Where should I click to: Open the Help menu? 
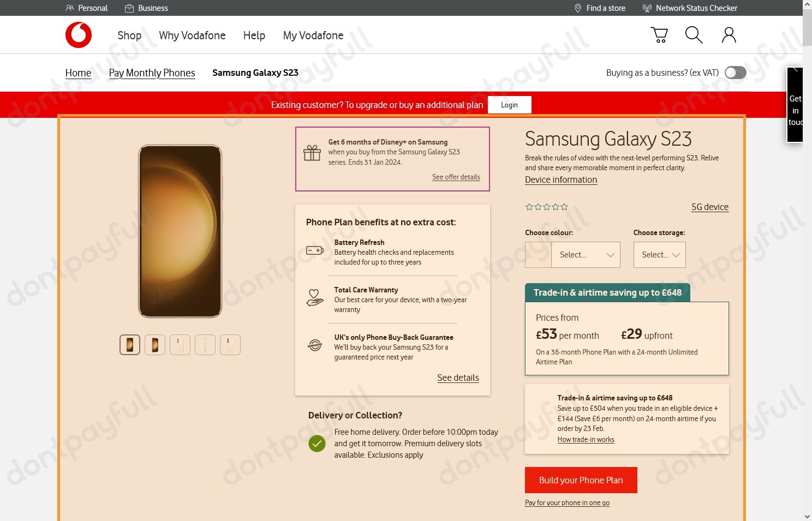[254, 35]
